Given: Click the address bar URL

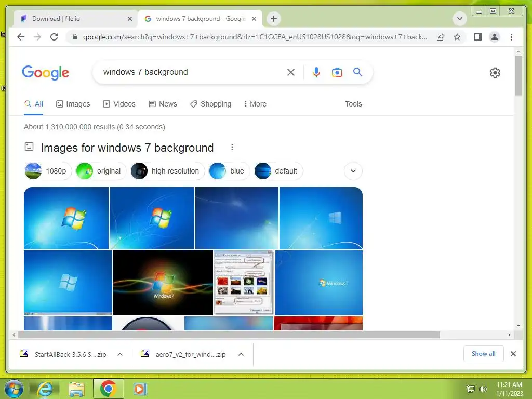Looking at the screenshot, I should click(x=255, y=37).
